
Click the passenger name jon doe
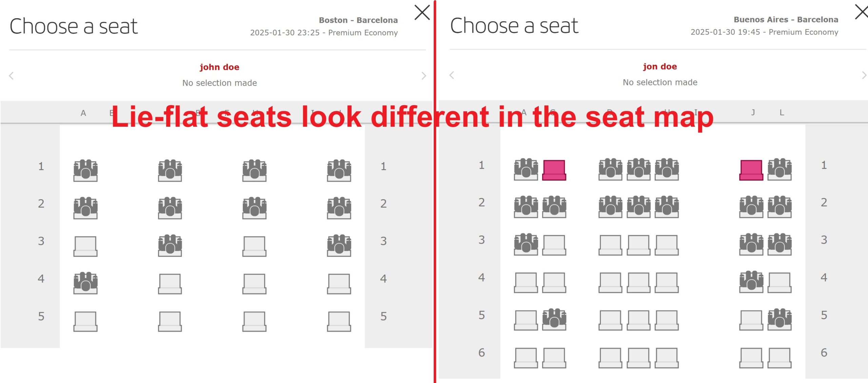point(659,66)
